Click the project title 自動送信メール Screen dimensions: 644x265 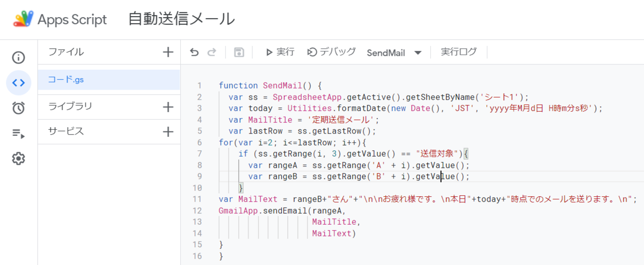[x=181, y=19]
